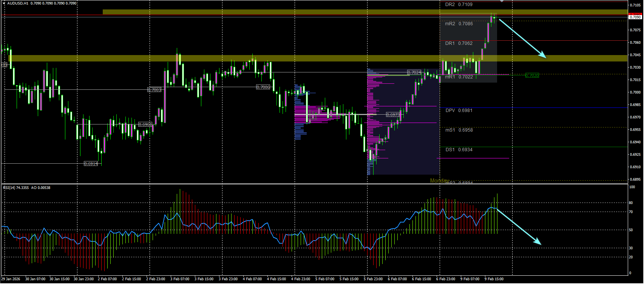The image size is (644, 284).
Task: Click the 5 Feb 23:00 time axis label
Action: coord(373,279)
